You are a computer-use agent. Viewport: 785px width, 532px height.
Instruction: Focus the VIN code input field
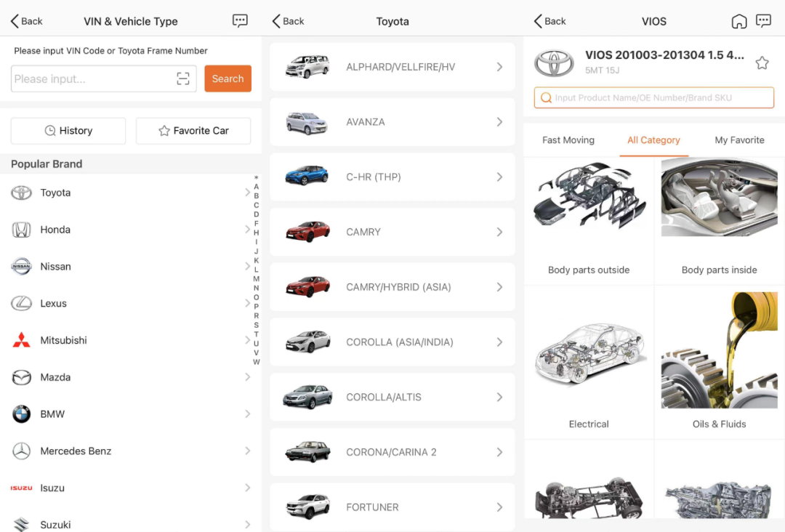(104, 78)
